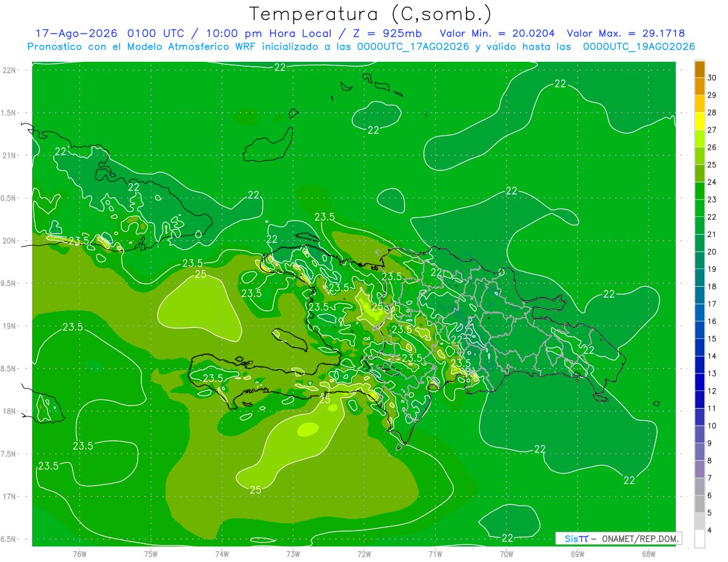
Task: Click the '72W' longitude axis label
Action: (364, 554)
